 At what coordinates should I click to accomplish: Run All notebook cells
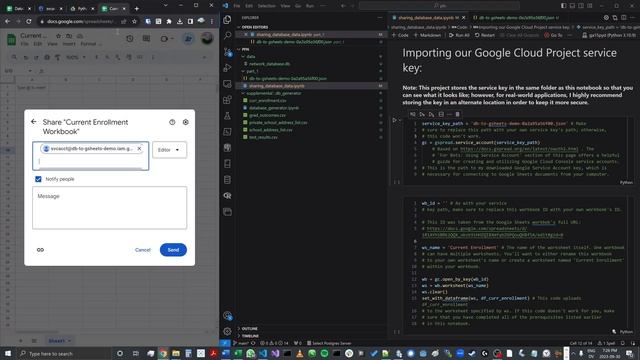point(459,35)
